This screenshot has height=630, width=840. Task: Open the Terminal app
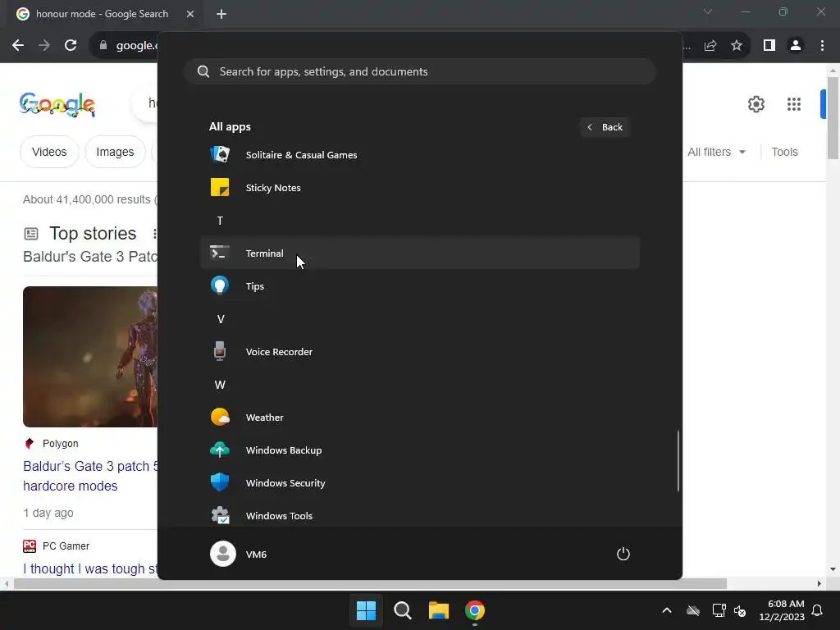pos(420,253)
